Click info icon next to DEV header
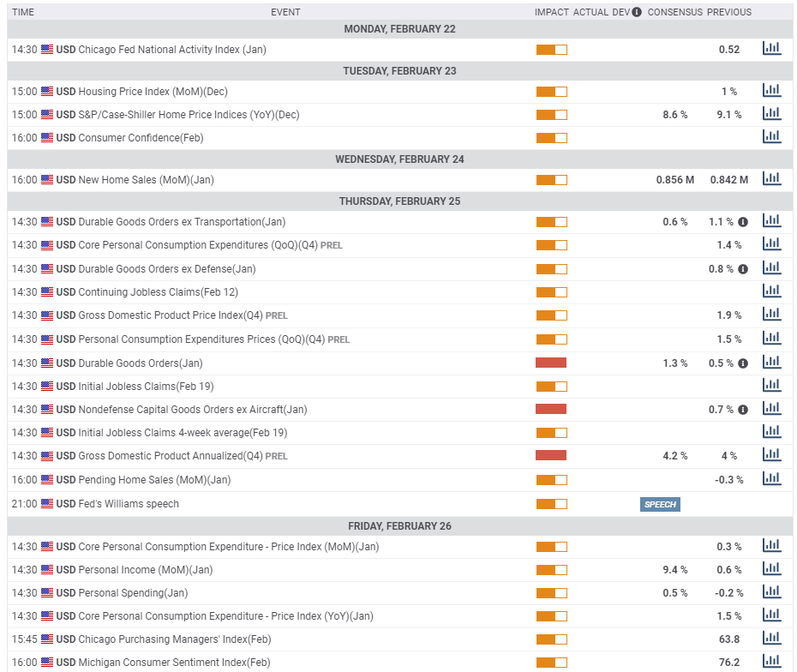The image size is (797, 672). coord(637,12)
